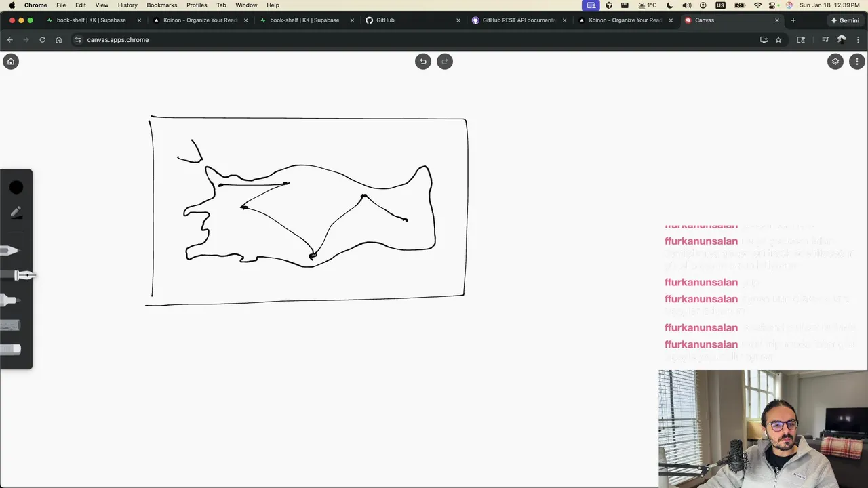Select the Eraser tool
This screenshot has width=868, height=488.
click(x=10, y=350)
